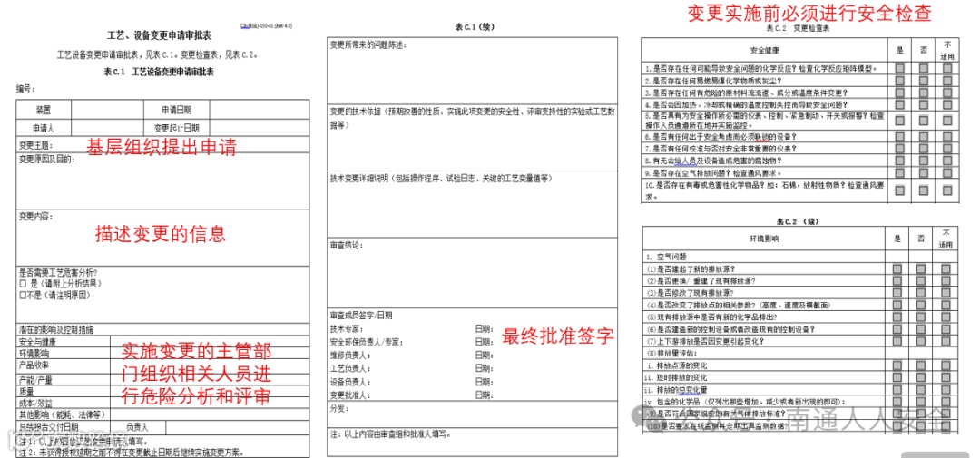Mark 是 for (7)上下游排放 row

point(897,341)
